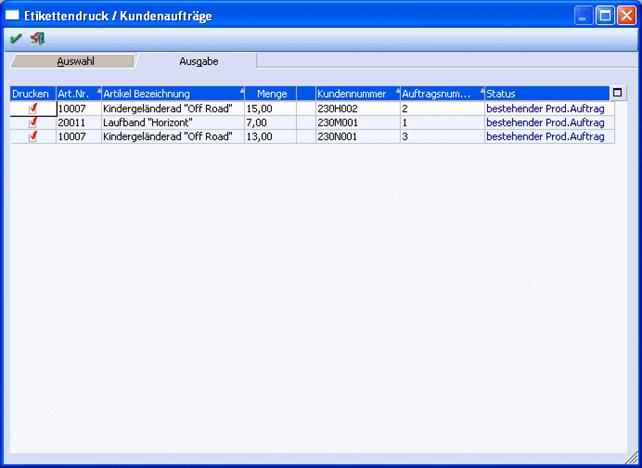Click the Menge column header
The height and width of the screenshot is (468, 642).
pyautogui.click(x=270, y=94)
